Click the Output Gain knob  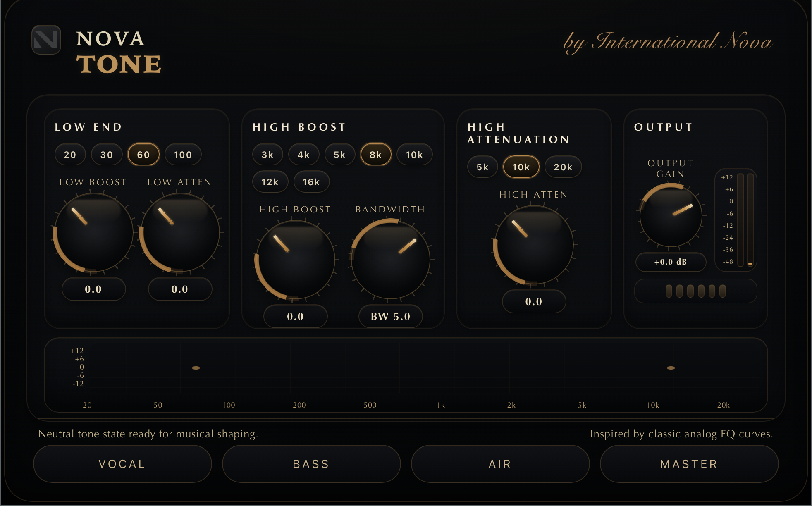(x=671, y=215)
